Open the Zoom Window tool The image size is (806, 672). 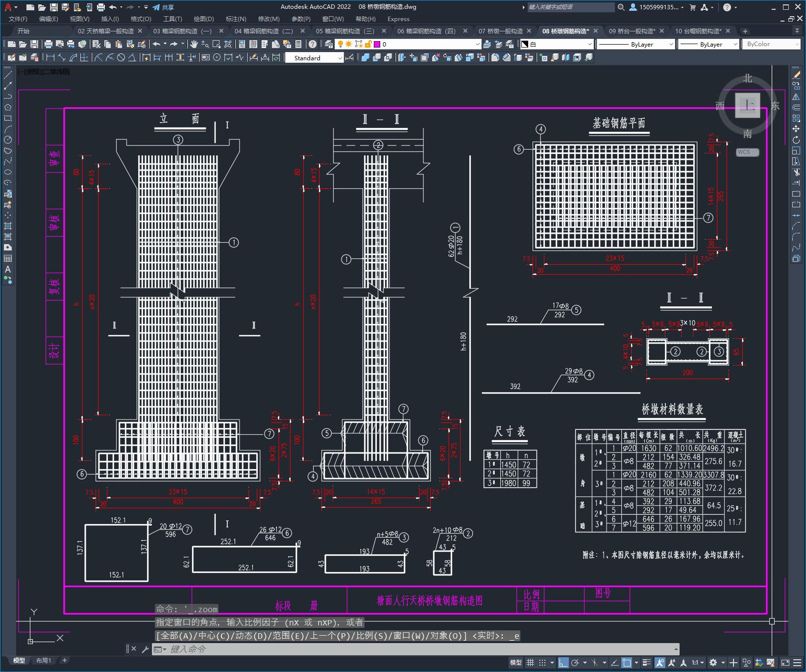click(216, 44)
